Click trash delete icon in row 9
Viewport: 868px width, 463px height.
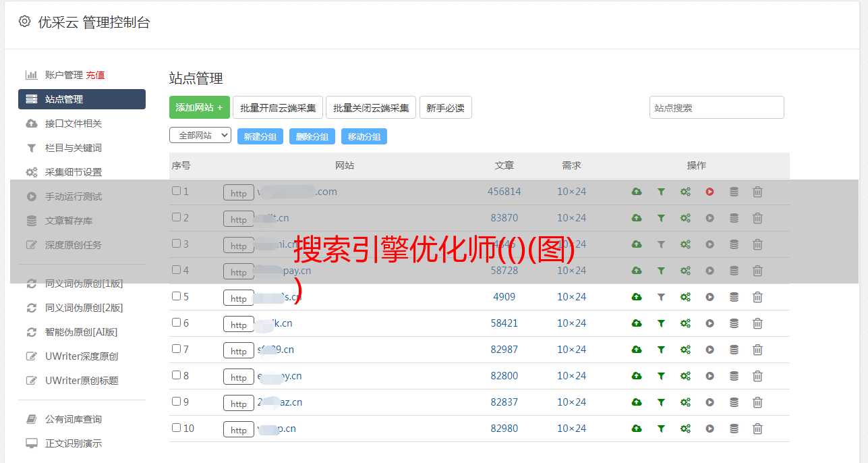click(757, 402)
